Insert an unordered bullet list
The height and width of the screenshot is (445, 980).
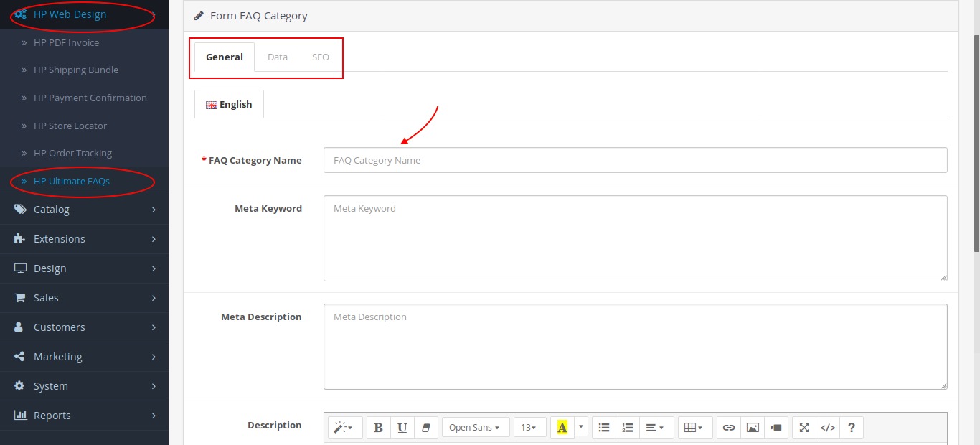(604, 428)
